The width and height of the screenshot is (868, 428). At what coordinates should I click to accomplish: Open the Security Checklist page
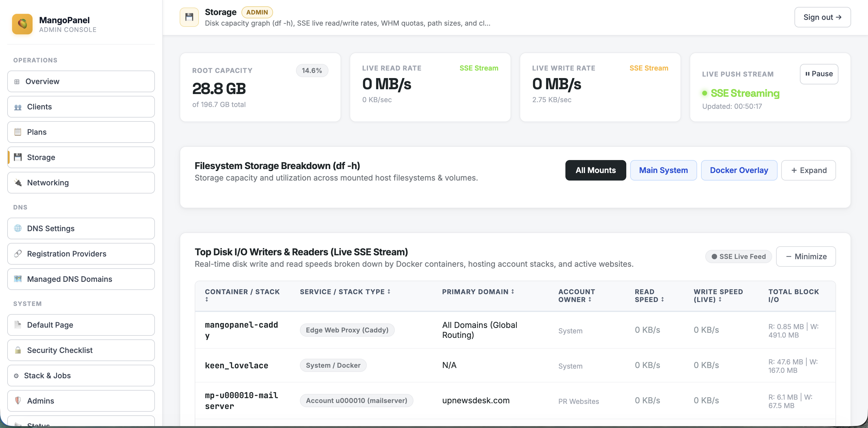pos(81,350)
